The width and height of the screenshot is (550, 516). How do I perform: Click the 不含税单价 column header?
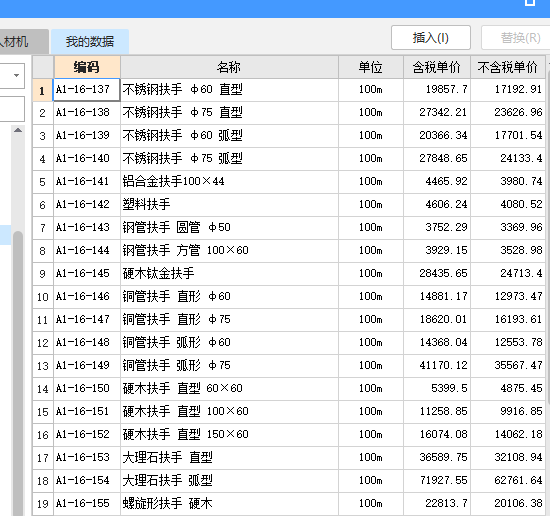point(508,67)
